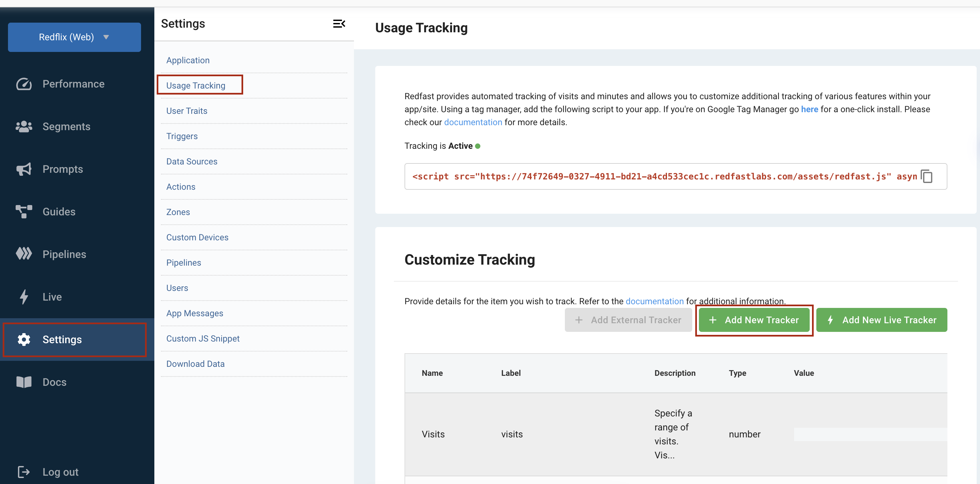Collapse the Settings panel with menu icon
This screenshot has width=980, height=484.
[339, 24]
